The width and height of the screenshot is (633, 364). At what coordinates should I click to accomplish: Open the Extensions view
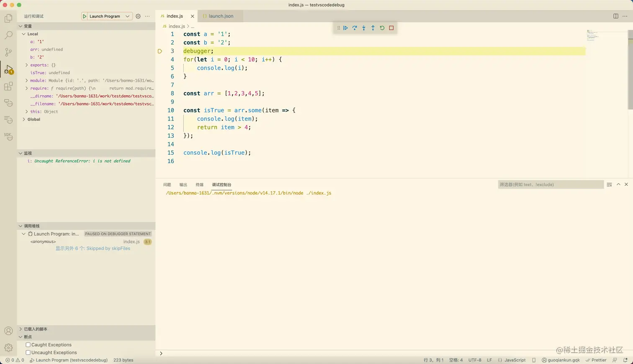coord(8,86)
